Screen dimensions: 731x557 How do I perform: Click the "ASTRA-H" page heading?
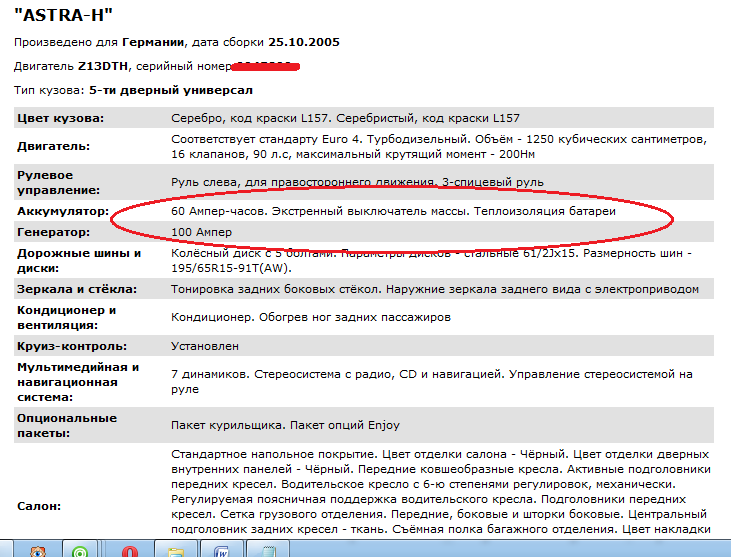coord(63,15)
